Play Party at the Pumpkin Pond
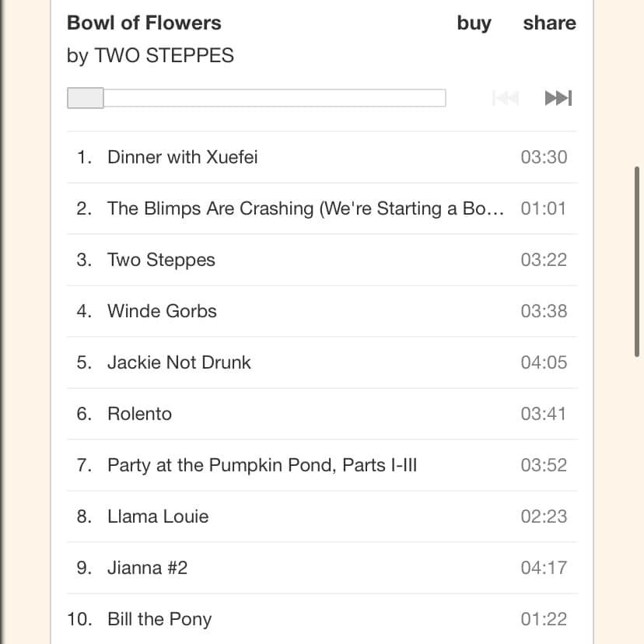 [x=262, y=465]
